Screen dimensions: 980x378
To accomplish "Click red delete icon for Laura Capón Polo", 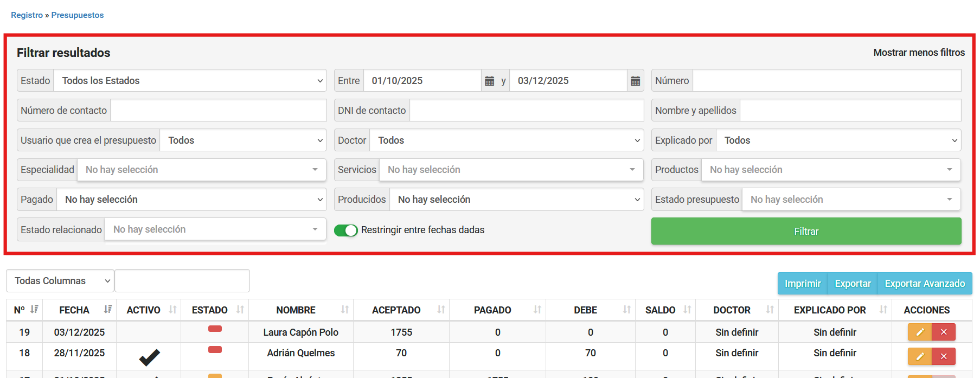I will (944, 332).
